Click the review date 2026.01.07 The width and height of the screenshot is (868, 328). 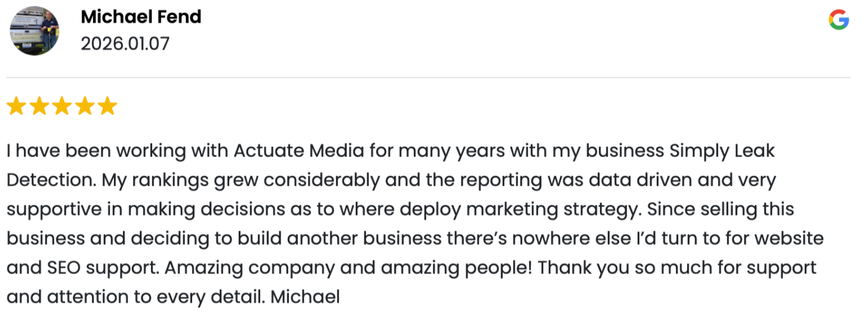[x=125, y=44]
